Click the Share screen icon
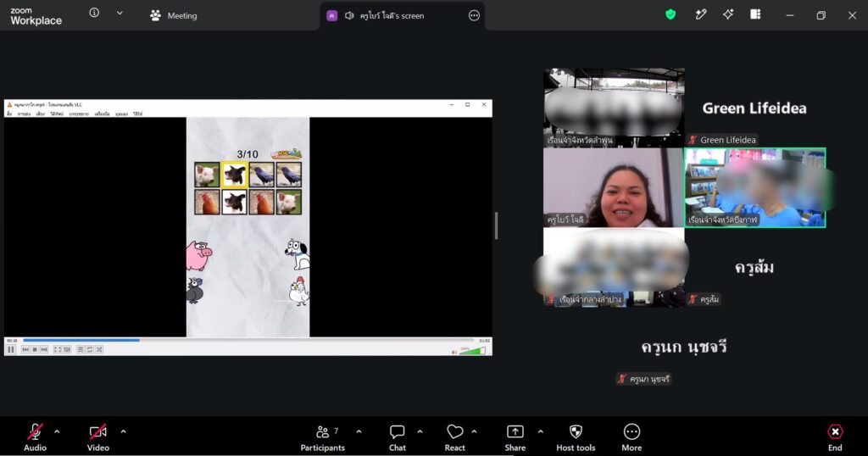 pyautogui.click(x=515, y=431)
